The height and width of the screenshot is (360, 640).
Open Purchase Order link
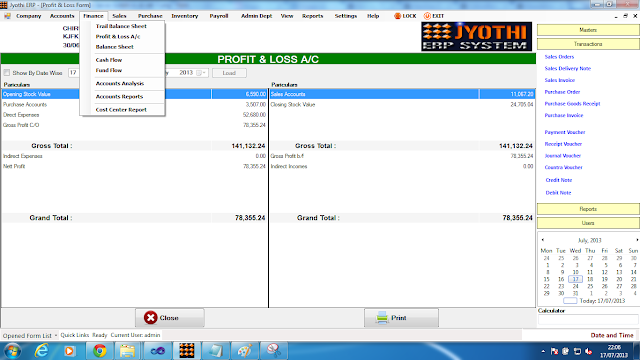562,92
